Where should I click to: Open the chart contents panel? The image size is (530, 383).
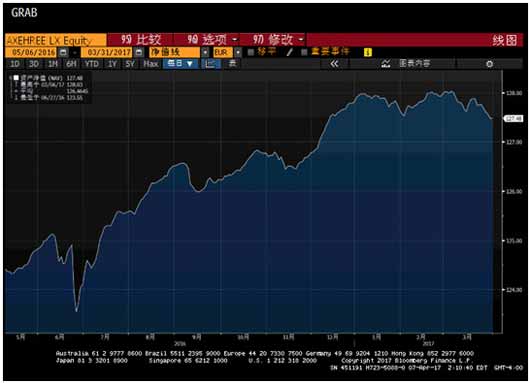405,64
